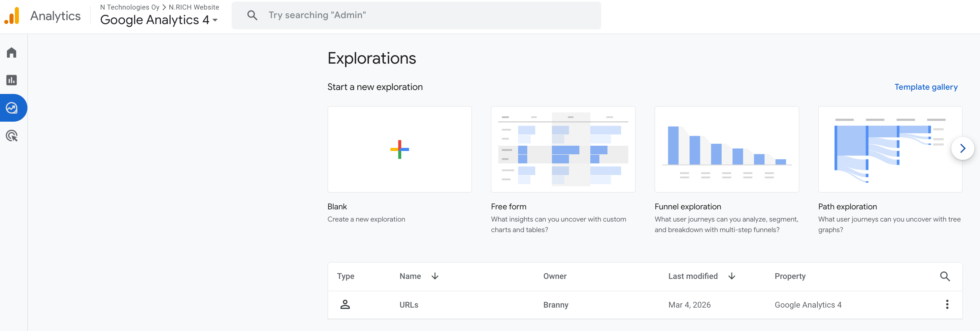The height and width of the screenshot is (331, 980).
Task: Click the Free form card title
Action: 508,206
